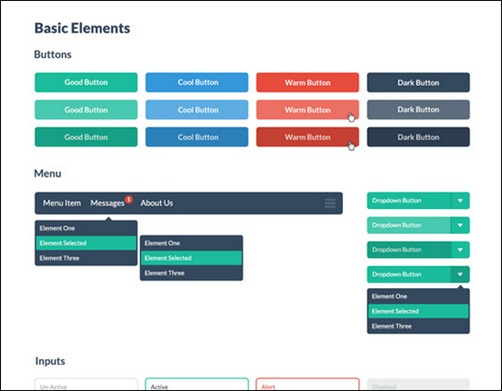Screen dimensions: 502x391
Task: Open the hamburger menu icon in navbar
Action: point(330,203)
